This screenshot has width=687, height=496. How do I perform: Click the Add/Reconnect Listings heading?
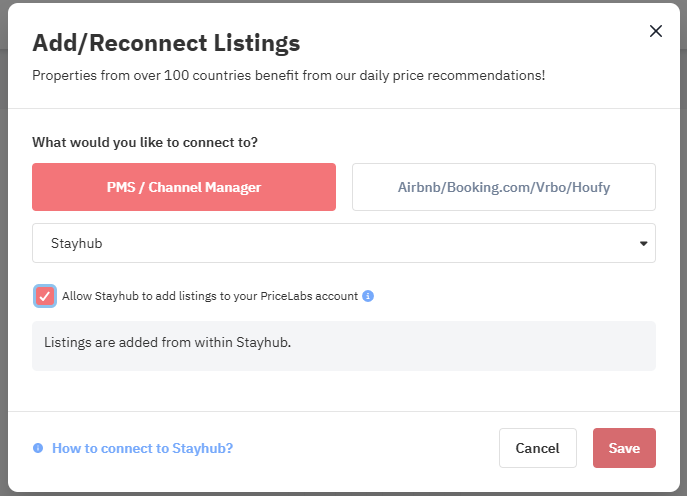(x=166, y=43)
